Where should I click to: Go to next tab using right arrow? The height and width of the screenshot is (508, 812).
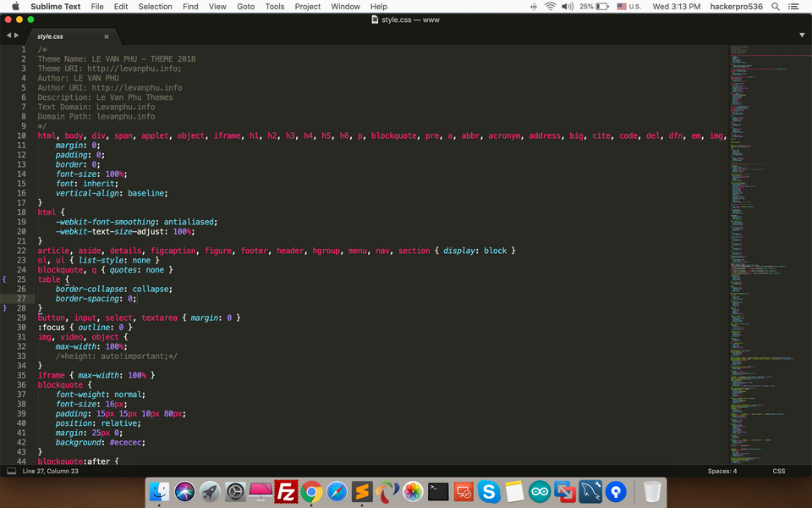point(16,36)
